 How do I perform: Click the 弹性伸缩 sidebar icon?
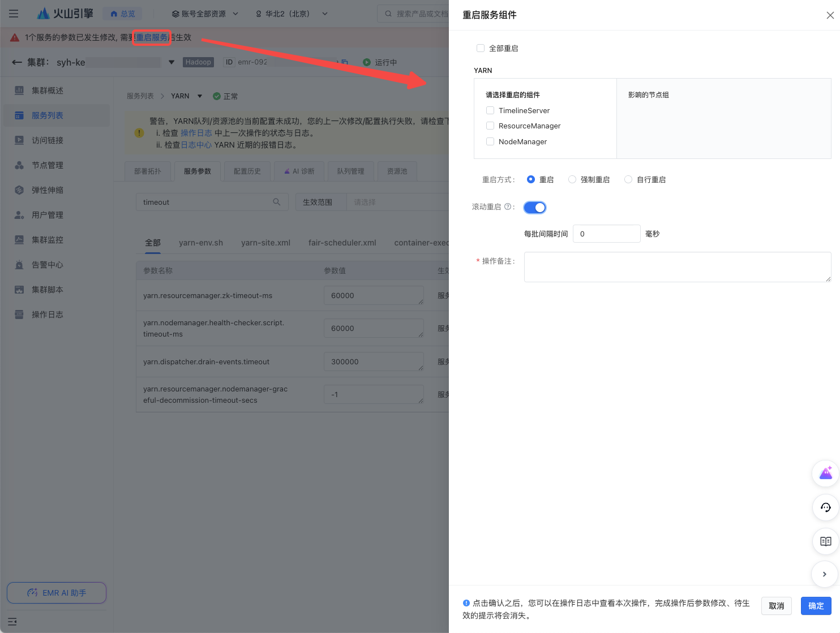[19, 190]
